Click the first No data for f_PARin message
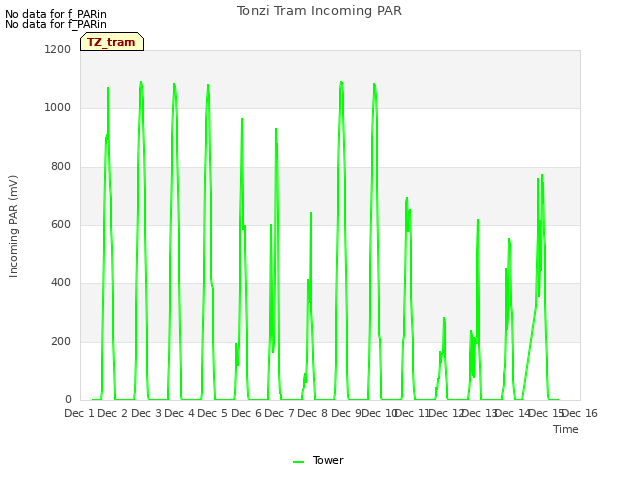640x480 pixels. [56, 14]
